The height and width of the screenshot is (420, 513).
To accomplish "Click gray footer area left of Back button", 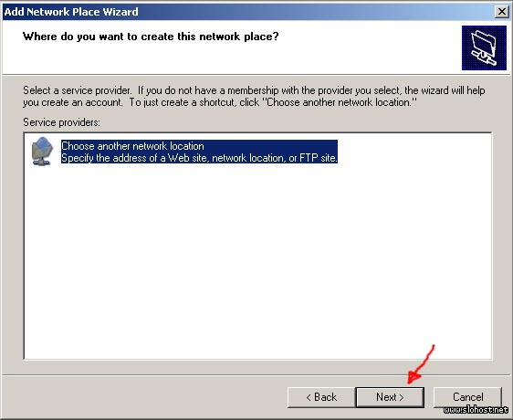I will pos(144,397).
